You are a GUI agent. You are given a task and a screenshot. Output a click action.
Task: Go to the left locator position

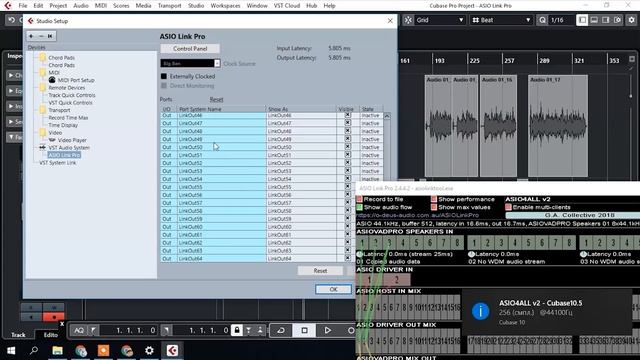93,330
